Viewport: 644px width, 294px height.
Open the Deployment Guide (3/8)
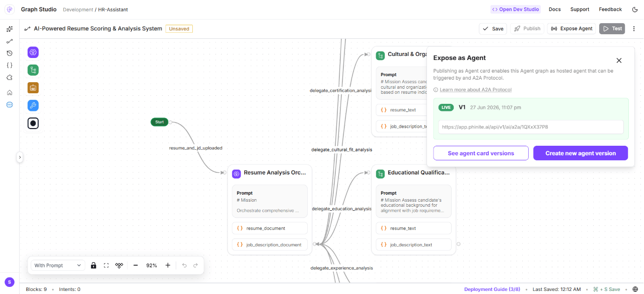point(492,289)
